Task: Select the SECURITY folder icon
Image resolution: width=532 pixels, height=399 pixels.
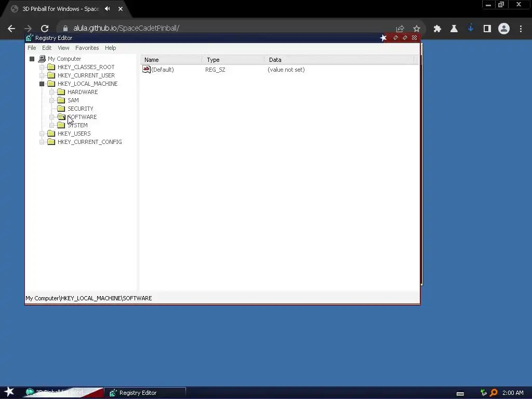Action: 61,109
